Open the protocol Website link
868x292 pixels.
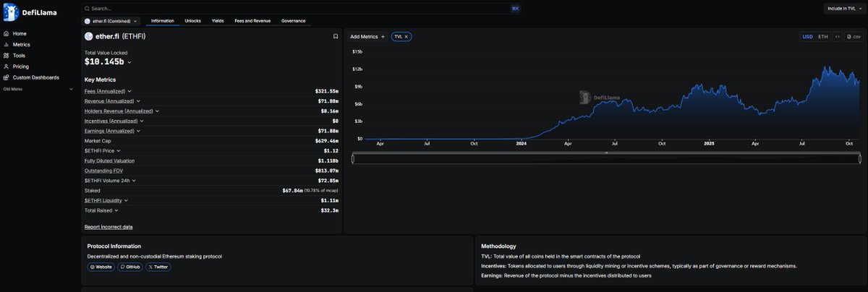(101, 267)
